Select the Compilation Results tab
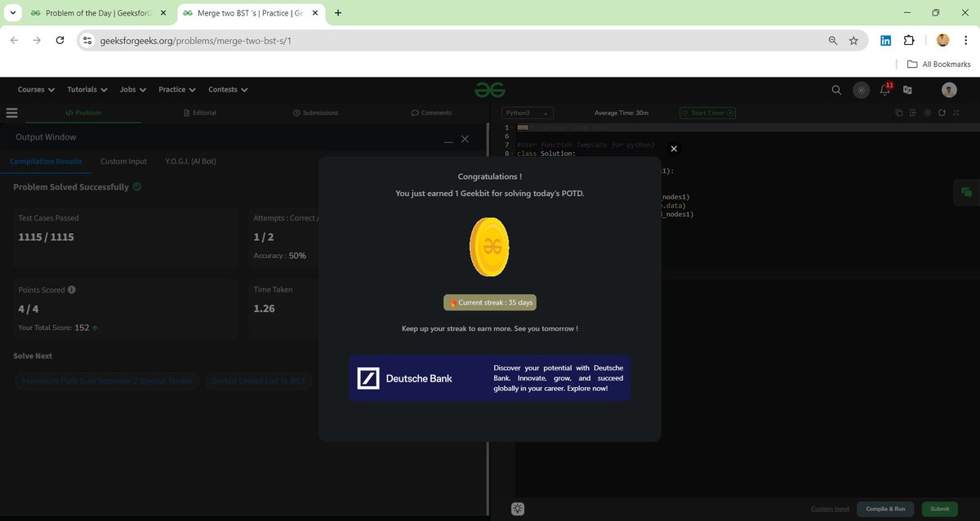The height and width of the screenshot is (521, 980). coord(46,162)
